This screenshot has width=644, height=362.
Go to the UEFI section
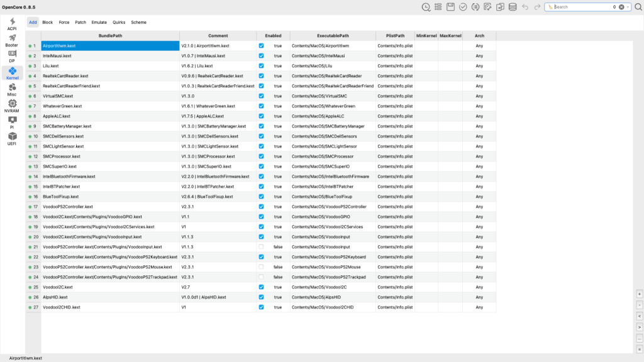12,138
